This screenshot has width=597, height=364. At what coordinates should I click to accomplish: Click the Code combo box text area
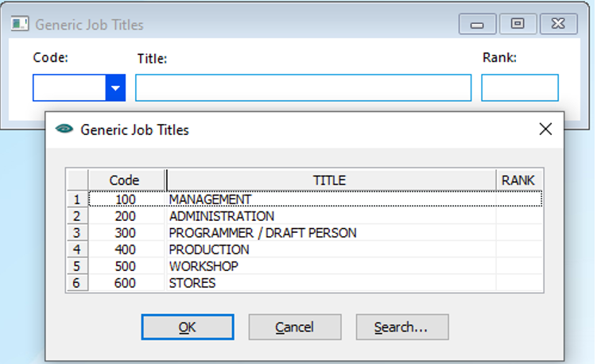[x=69, y=88]
